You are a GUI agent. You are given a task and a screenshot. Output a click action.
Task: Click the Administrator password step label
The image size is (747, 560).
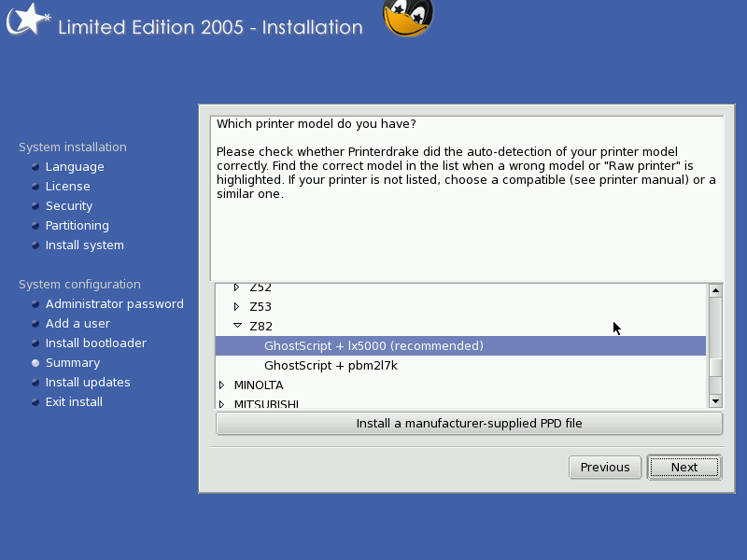pos(114,304)
